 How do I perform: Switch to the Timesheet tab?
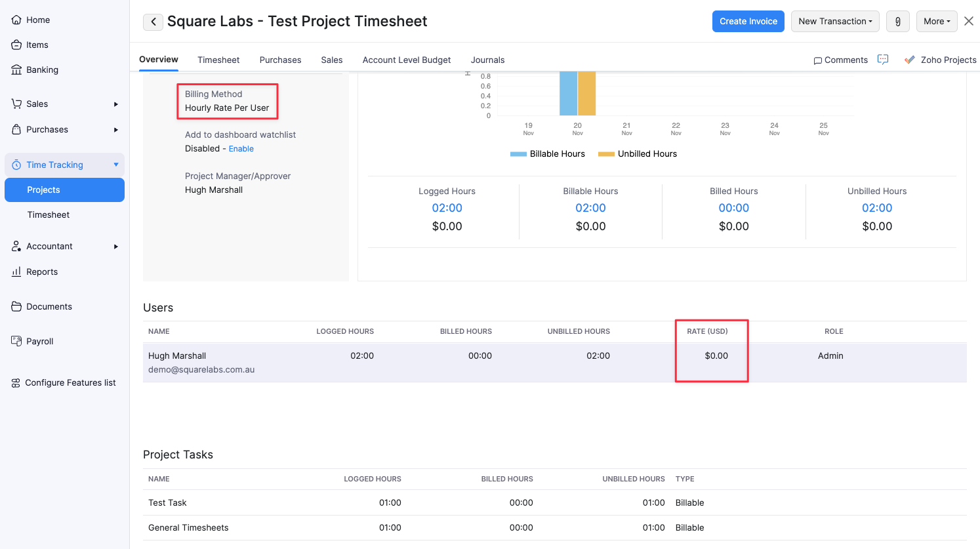[218, 60]
